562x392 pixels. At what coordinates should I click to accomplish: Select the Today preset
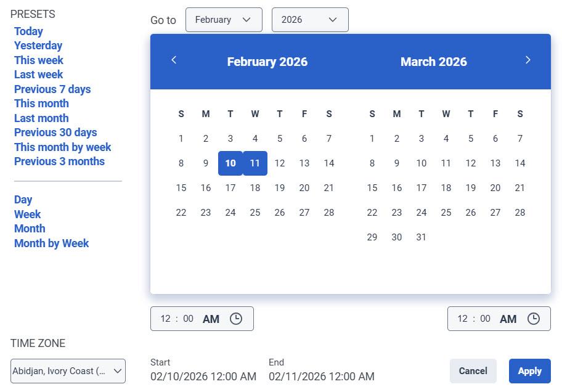tap(28, 31)
